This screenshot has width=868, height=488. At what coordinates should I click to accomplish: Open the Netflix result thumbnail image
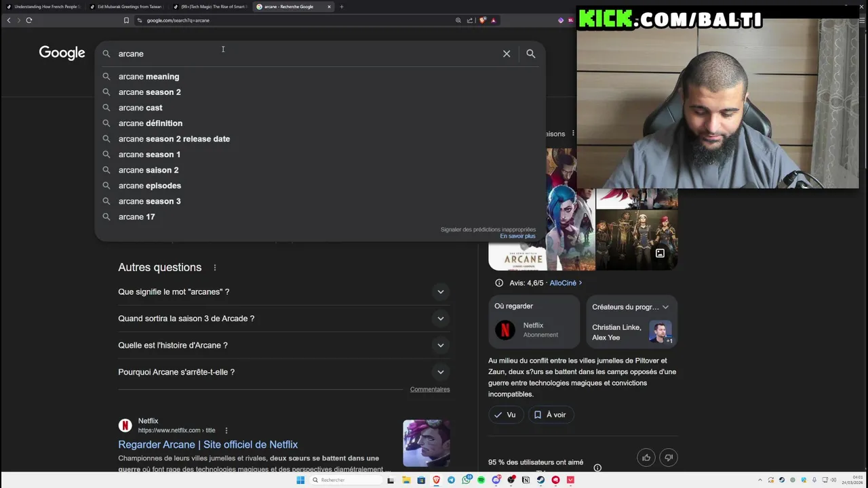[427, 443]
